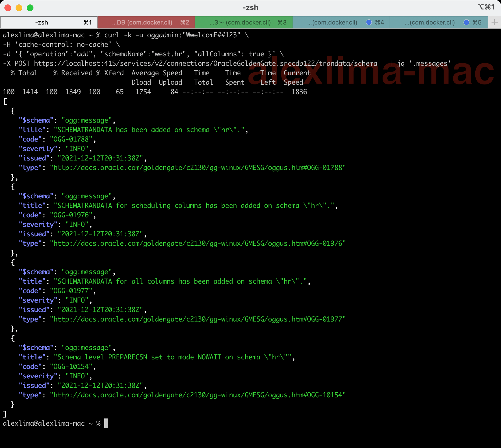This screenshot has width=501, height=448.
Task: Click the cursor block at the final prompt
Action: point(106,423)
